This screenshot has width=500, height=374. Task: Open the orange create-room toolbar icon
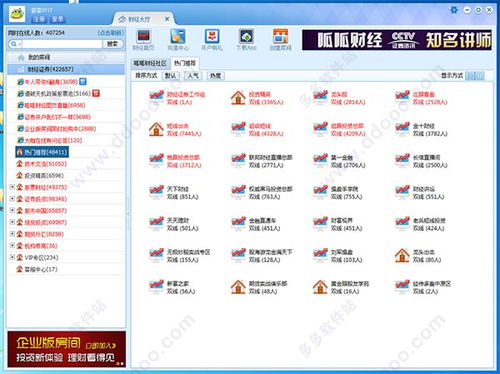(x=280, y=40)
